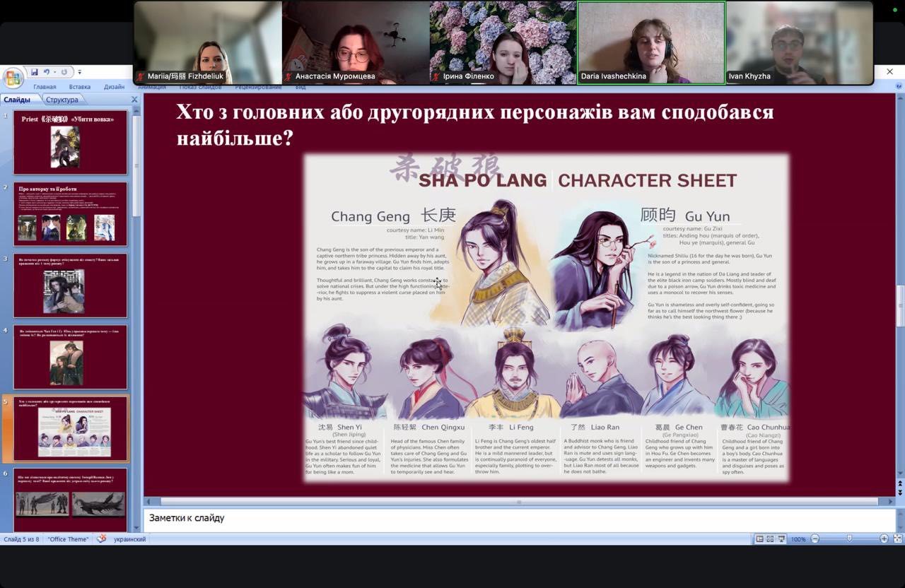The image size is (905, 588).
Task: Click the slide title text about персонажів
Action: pyautogui.click(x=475, y=124)
